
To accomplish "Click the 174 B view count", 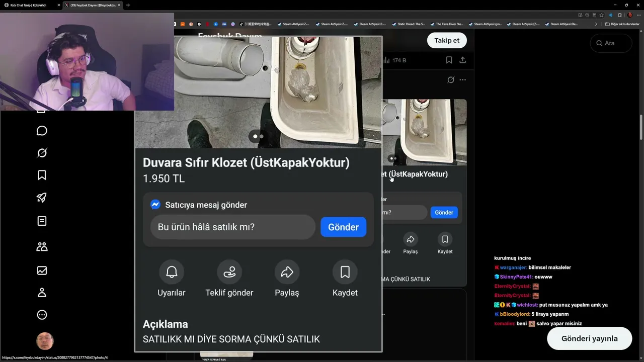I will pyautogui.click(x=394, y=60).
